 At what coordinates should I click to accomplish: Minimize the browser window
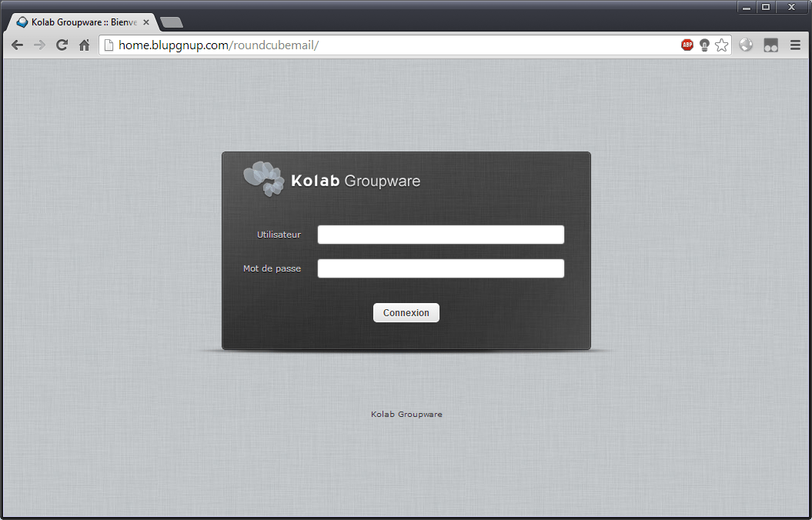point(747,7)
